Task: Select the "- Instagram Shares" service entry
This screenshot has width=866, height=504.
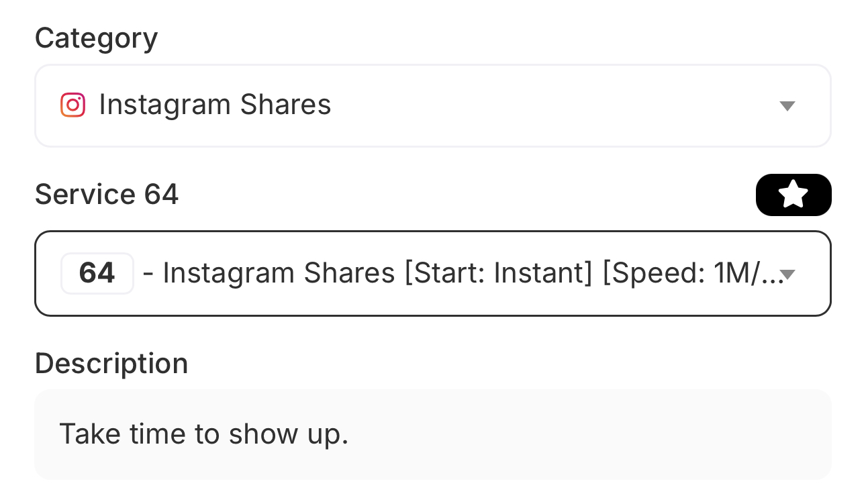Action: coord(269,273)
